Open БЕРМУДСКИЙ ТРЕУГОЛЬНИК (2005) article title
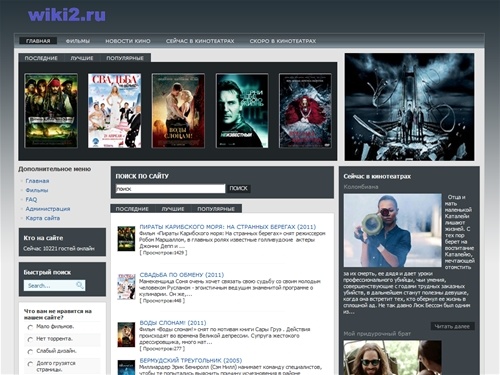500x375 pixels. click(191, 360)
